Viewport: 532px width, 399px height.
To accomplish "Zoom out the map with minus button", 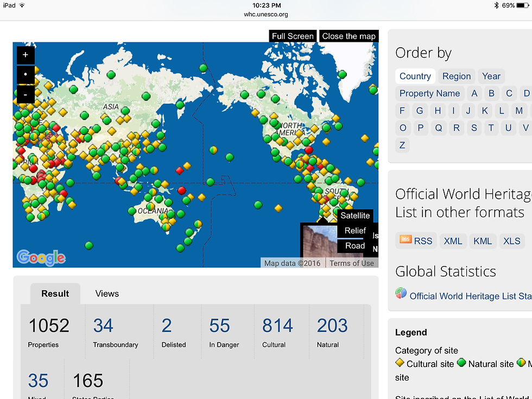I will pyautogui.click(x=26, y=94).
